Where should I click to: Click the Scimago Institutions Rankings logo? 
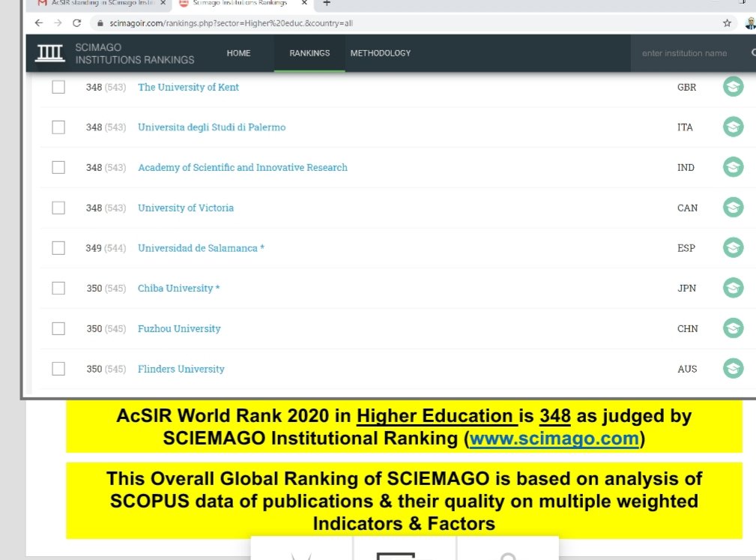pyautogui.click(x=50, y=53)
